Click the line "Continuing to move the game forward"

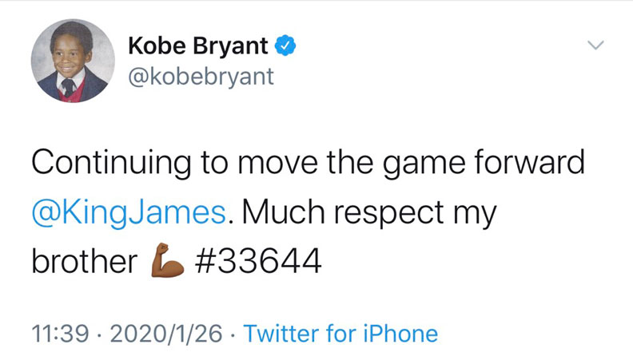click(309, 164)
